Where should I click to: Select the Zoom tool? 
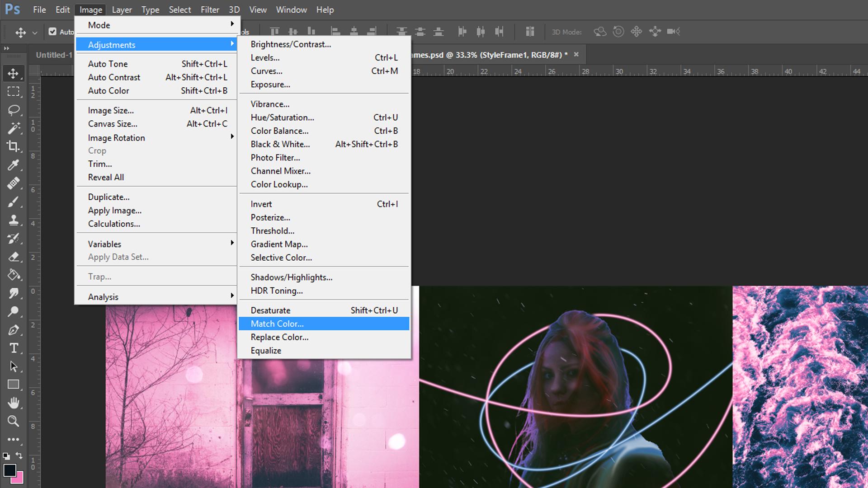14,421
